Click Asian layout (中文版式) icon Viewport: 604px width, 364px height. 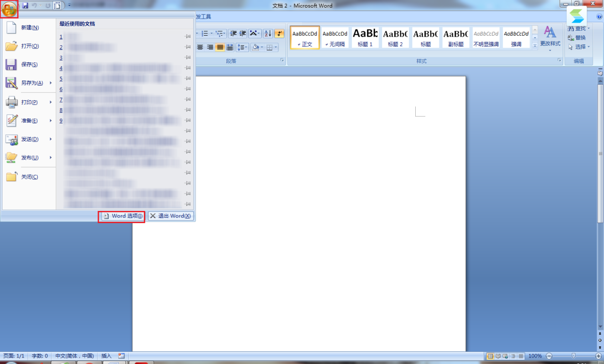click(x=255, y=33)
